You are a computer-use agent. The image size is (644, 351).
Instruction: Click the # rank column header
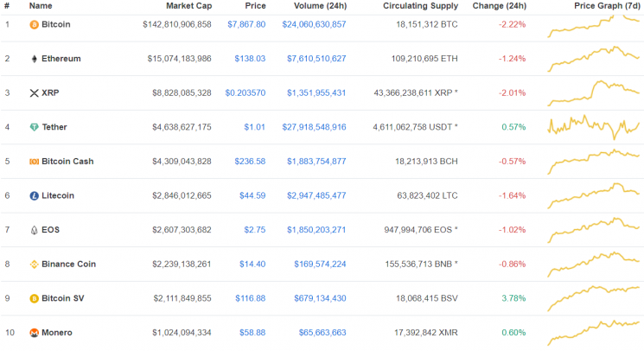7,6
